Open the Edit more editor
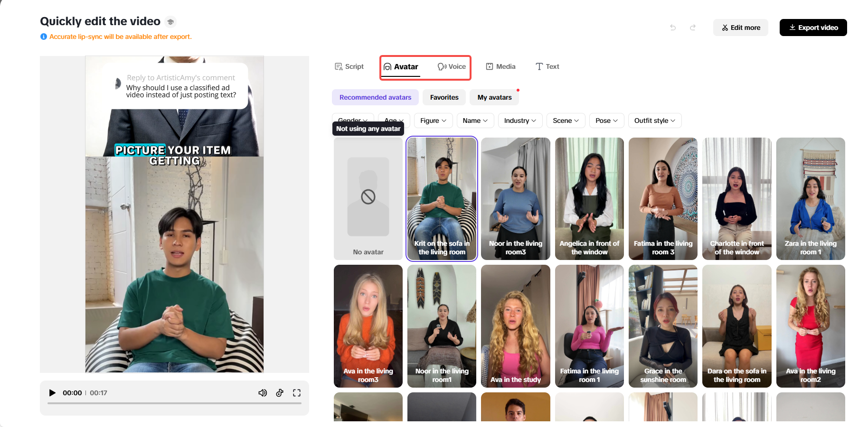The width and height of the screenshot is (868, 427). [x=741, y=28]
